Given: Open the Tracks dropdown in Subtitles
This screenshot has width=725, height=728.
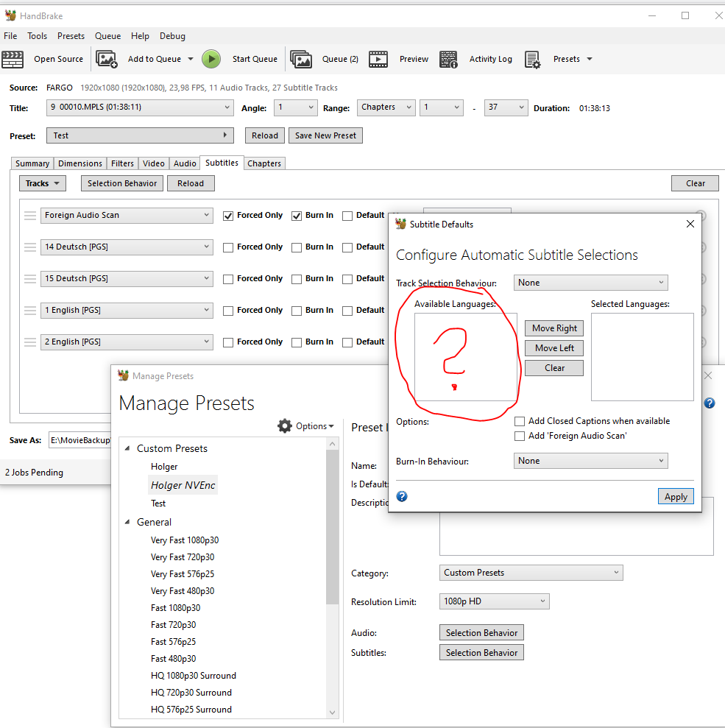Looking at the screenshot, I should 42,183.
